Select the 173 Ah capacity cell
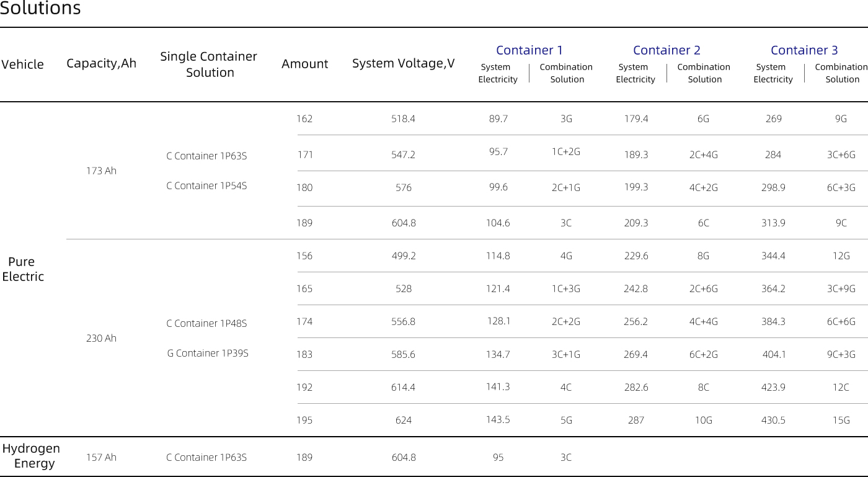Image resolution: width=868 pixels, height=477 pixels. point(101,171)
